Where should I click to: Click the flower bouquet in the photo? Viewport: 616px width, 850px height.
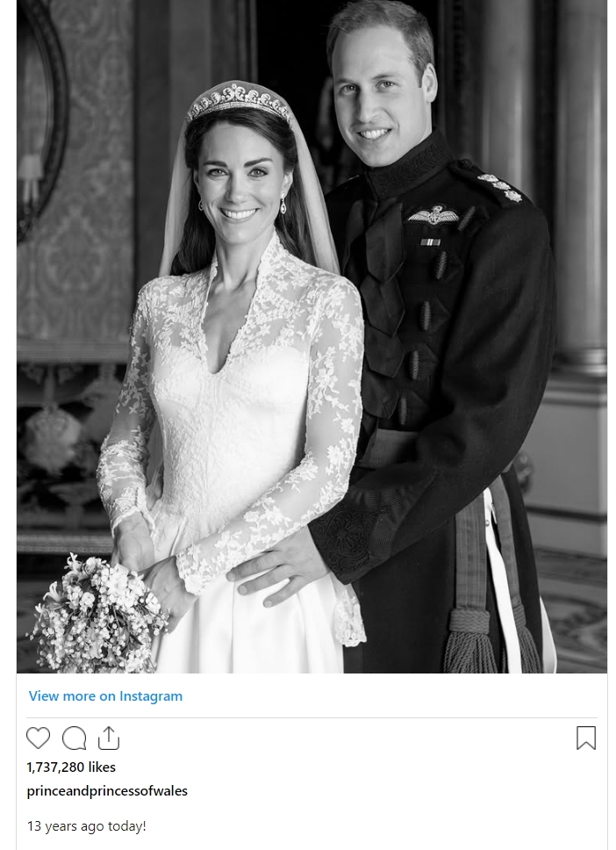[x=97, y=613]
